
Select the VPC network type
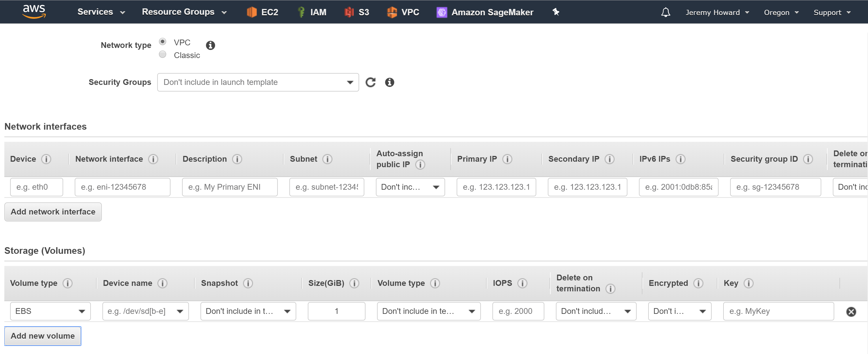(163, 42)
